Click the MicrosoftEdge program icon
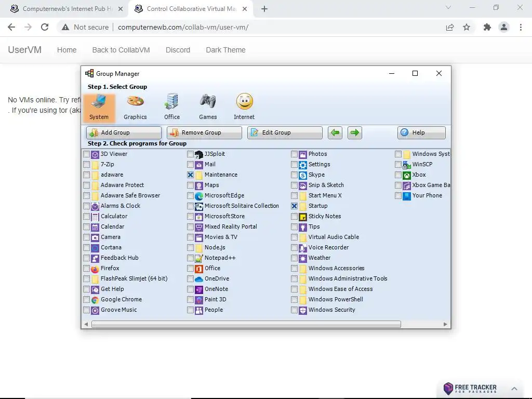The height and width of the screenshot is (399, 532). point(199,196)
